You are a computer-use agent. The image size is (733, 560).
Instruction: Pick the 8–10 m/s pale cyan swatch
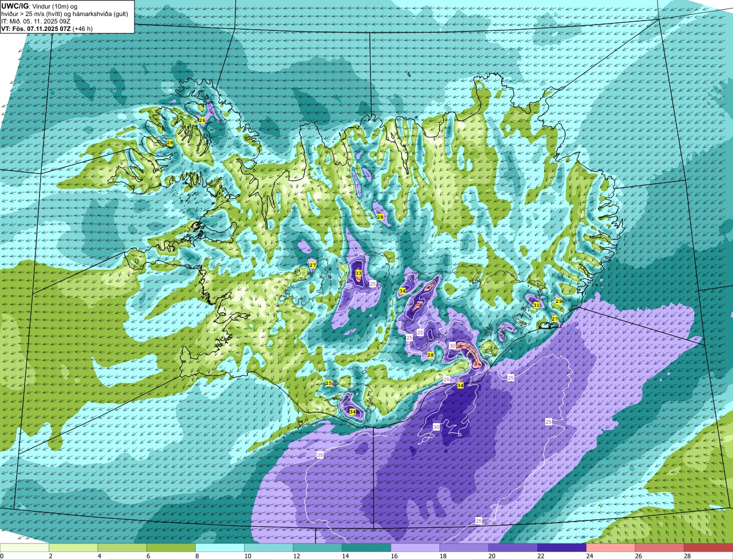[x=220, y=548]
